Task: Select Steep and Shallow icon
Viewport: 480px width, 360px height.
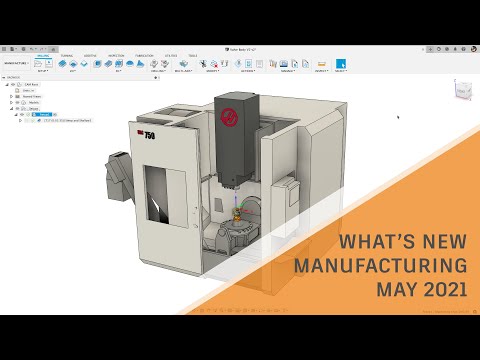Action: tap(119, 63)
